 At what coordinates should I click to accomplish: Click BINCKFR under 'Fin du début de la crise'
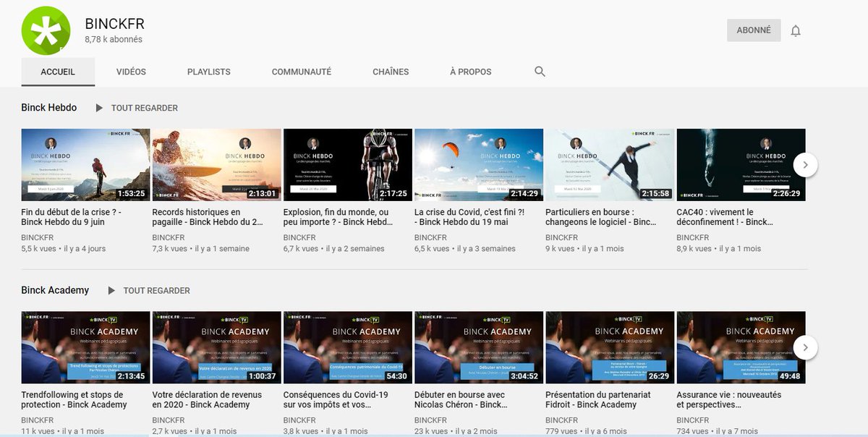point(38,237)
